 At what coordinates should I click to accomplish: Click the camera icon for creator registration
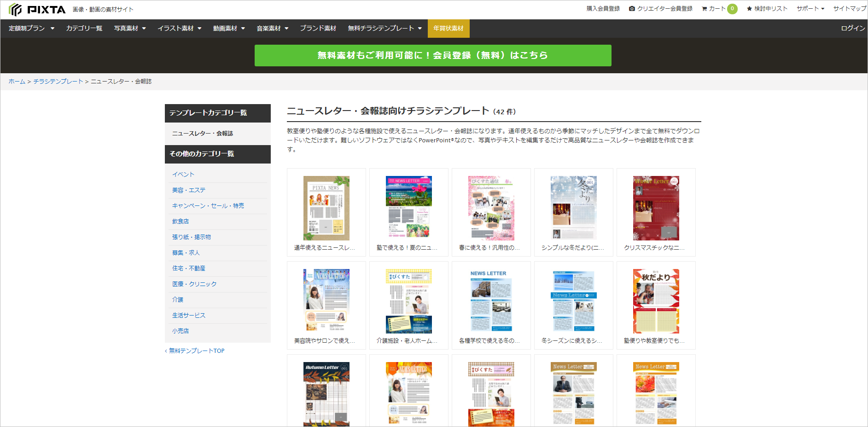click(632, 9)
